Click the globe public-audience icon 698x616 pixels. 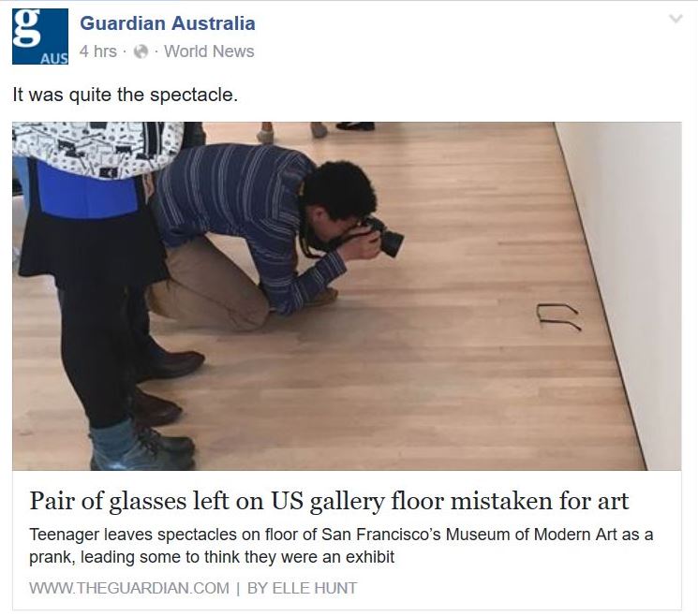coord(141,51)
